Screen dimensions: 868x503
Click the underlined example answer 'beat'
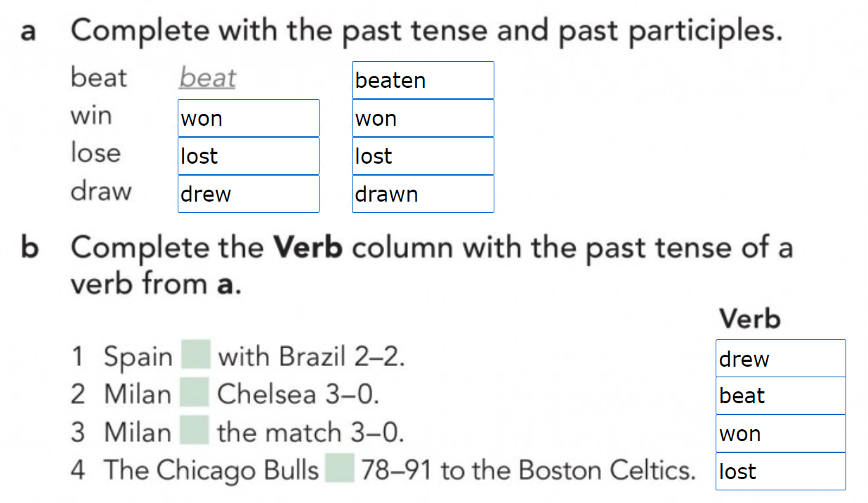click(x=207, y=77)
